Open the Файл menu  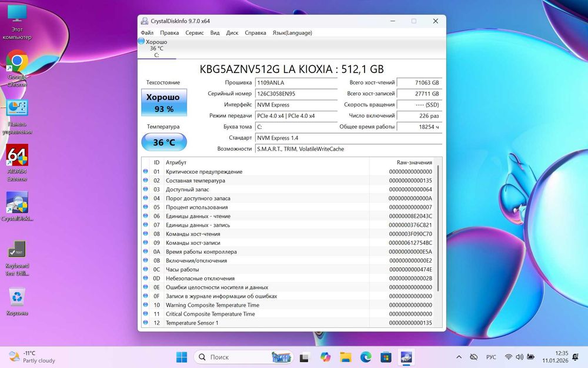point(147,33)
